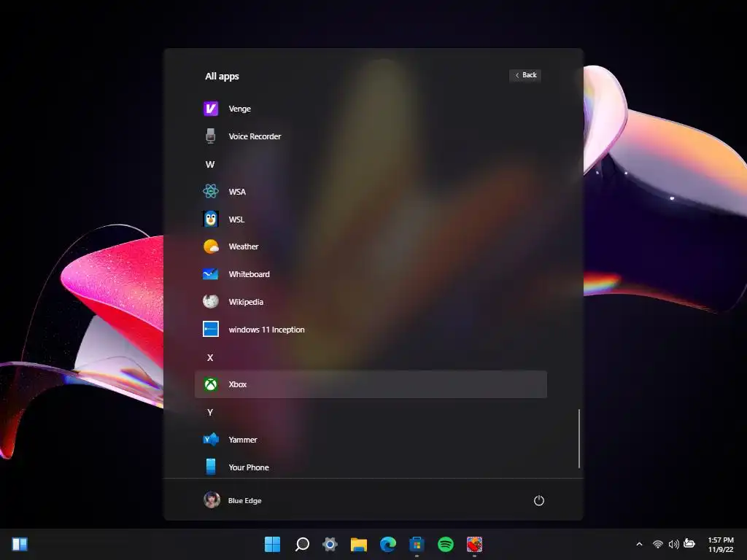Image resolution: width=747 pixels, height=560 pixels.
Task: Jump using the X letter header
Action: tap(210, 357)
